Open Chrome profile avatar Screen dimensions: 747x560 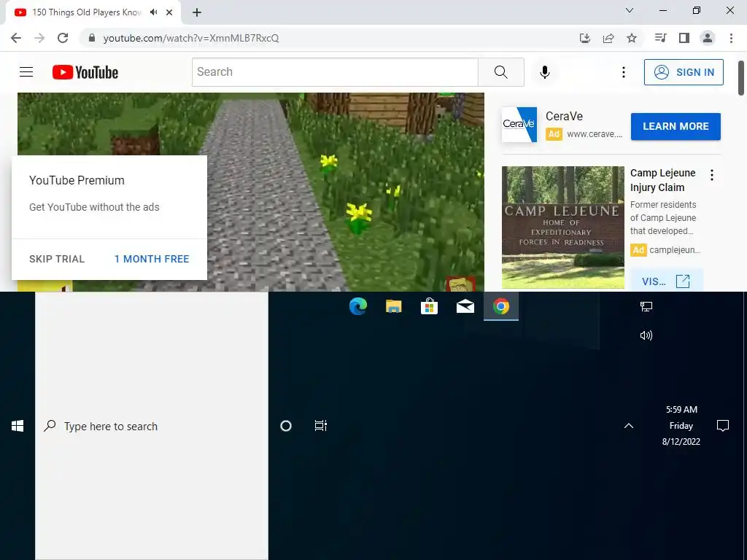[708, 38]
